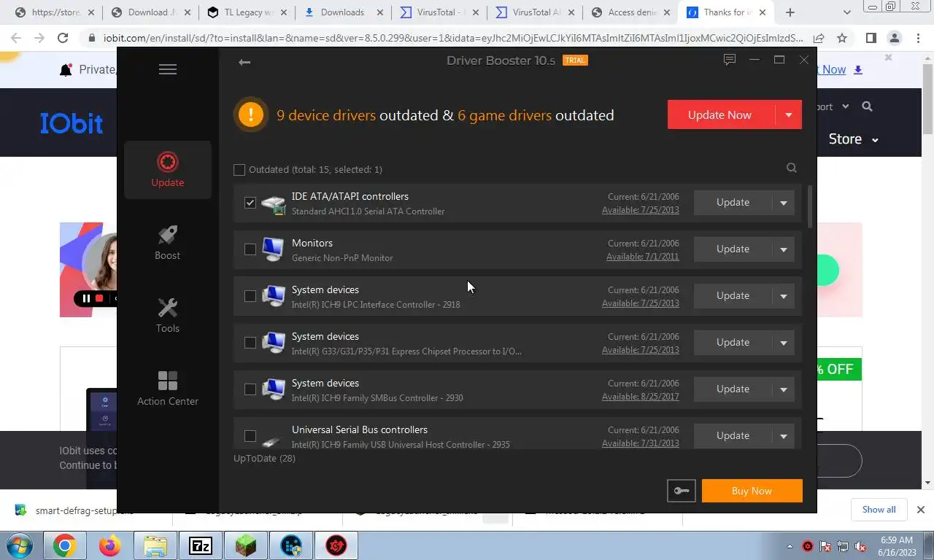Click the IDE ATA/ATAPI controllers device icon
The width and height of the screenshot is (934, 560).
pyautogui.click(x=273, y=203)
